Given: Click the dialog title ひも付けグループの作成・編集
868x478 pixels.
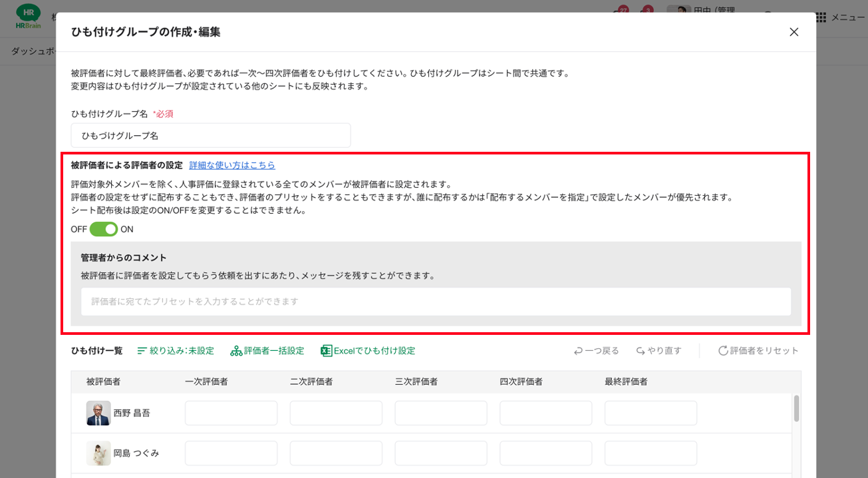Looking at the screenshot, I should [146, 32].
